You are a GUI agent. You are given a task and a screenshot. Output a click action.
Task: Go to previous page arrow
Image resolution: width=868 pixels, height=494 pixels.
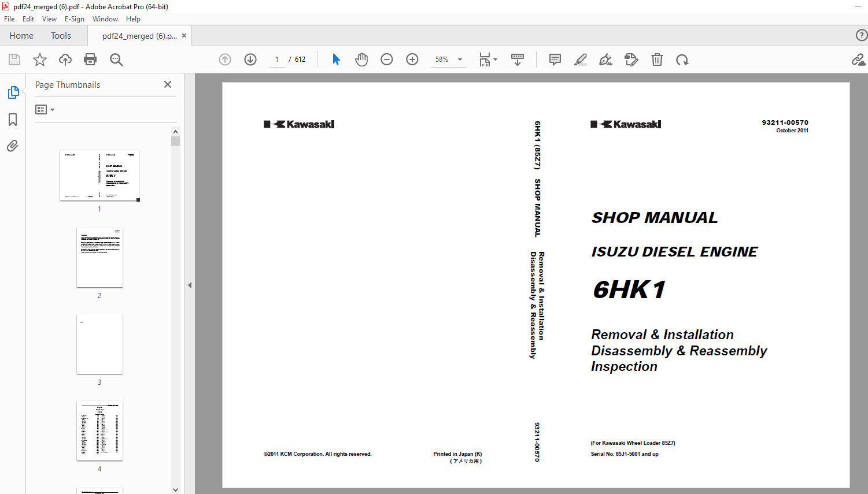(225, 60)
